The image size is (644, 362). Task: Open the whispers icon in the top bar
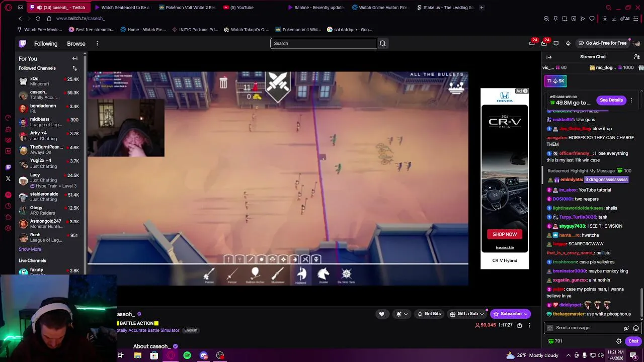coord(556,43)
